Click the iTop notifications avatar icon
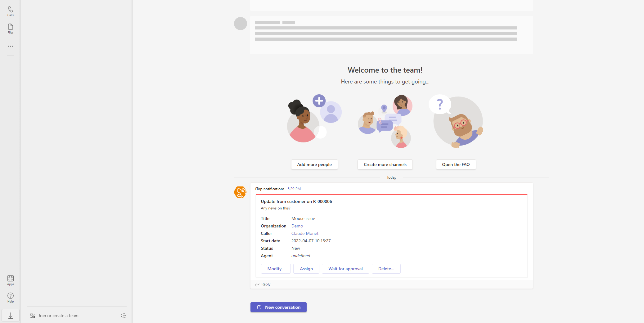Screen dimensions: 644x323 click(x=240, y=192)
